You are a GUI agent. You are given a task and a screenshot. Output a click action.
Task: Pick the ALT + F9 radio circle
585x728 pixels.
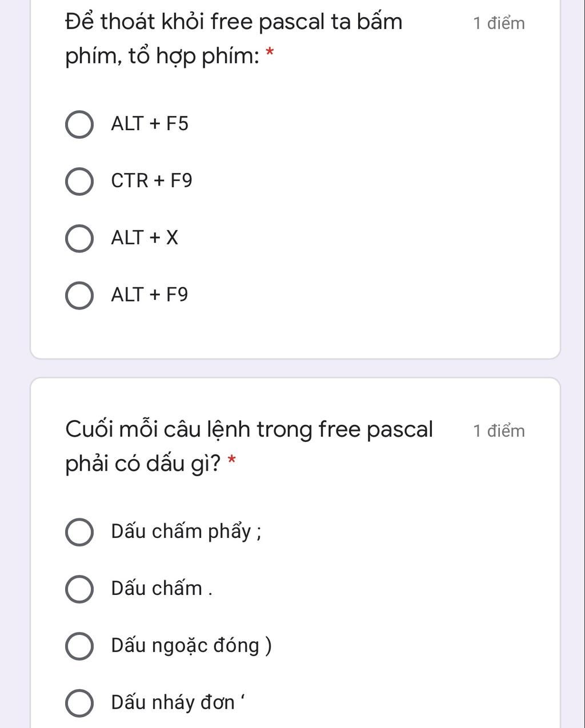click(x=79, y=296)
